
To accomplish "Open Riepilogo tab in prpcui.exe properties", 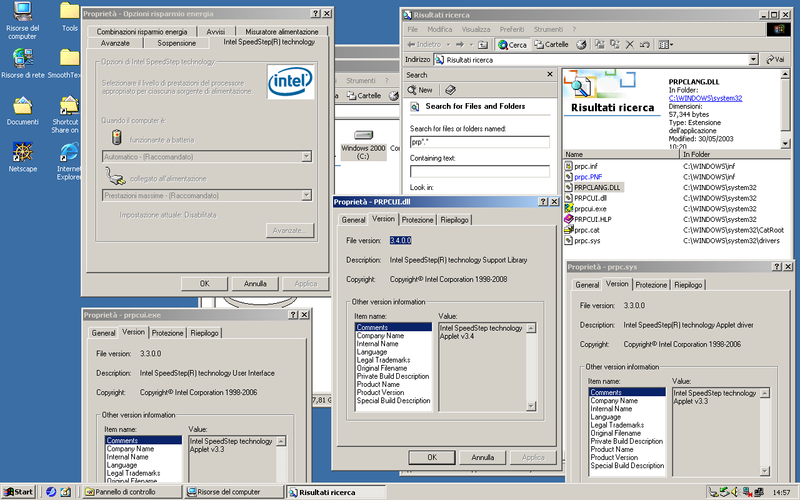I will click(x=204, y=333).
